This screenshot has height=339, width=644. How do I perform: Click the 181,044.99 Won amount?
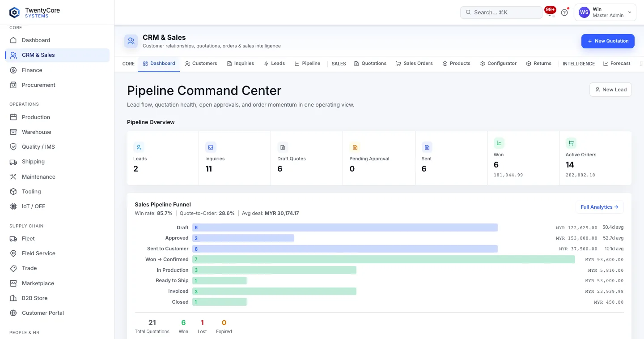click(x=508, y=175)
